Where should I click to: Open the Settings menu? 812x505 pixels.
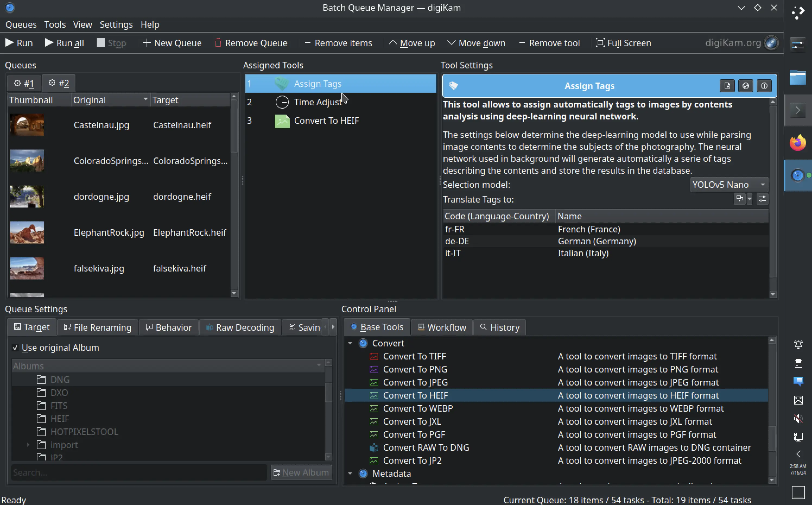pos(116,25)
